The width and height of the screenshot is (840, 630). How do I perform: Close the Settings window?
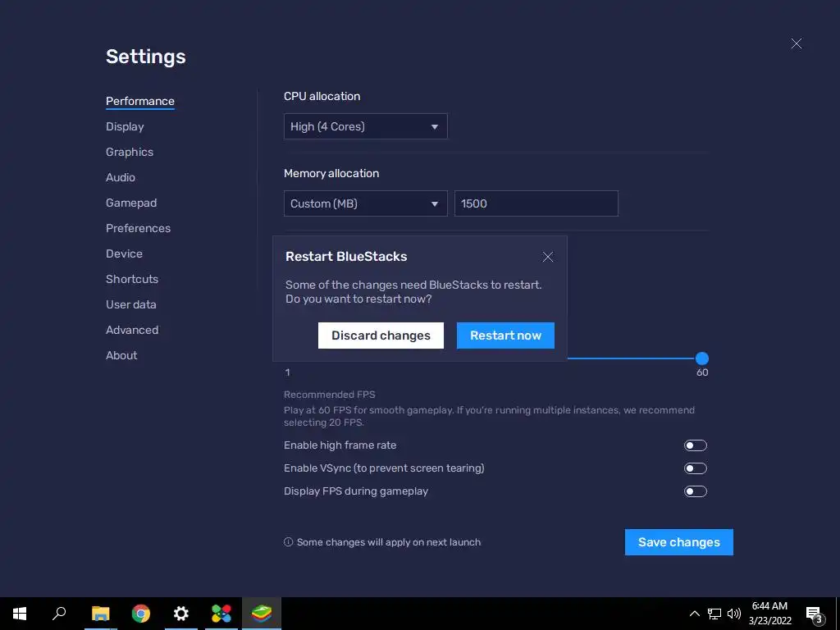797,44
